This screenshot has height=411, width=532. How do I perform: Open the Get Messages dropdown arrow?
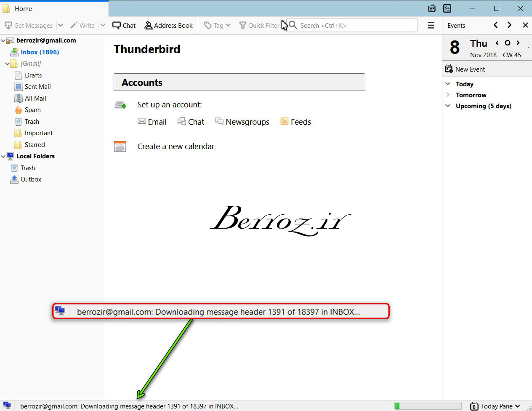coord(61,26)
